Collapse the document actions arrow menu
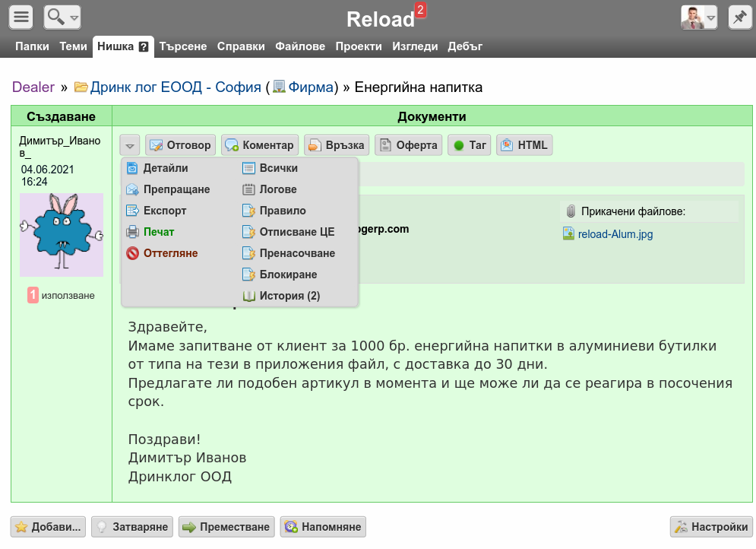Screen dimensions: 756x549 pos(130,145)
